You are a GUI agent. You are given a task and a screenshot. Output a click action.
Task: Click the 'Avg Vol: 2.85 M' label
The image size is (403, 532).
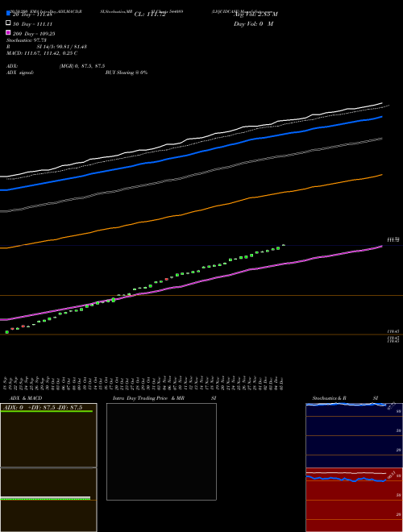(256, 15)
